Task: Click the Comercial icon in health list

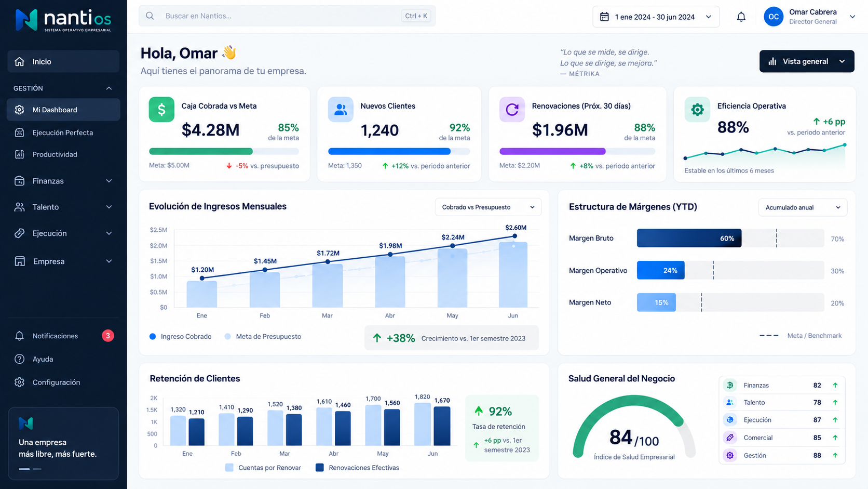Action: click(730, 438)
